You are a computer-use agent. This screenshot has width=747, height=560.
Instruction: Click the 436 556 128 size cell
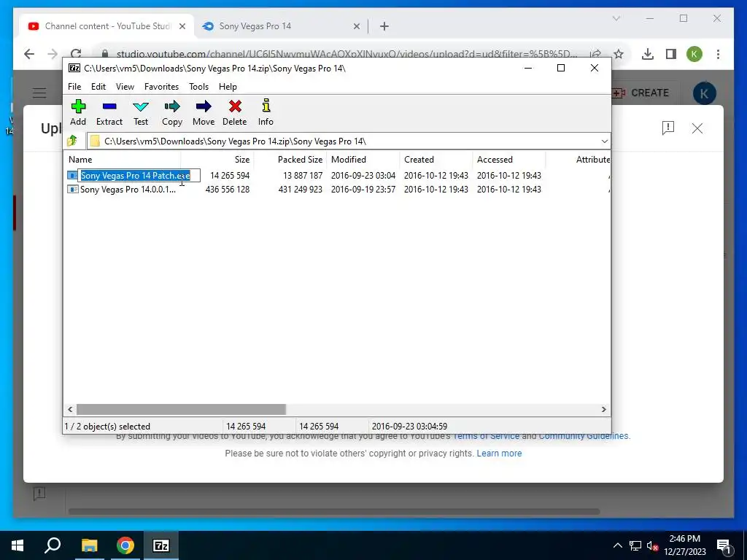228,190
